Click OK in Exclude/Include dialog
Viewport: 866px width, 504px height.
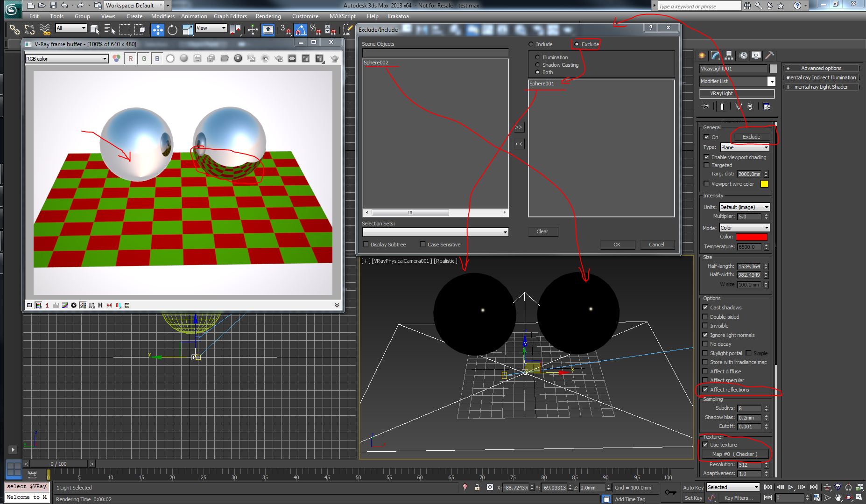617,245
